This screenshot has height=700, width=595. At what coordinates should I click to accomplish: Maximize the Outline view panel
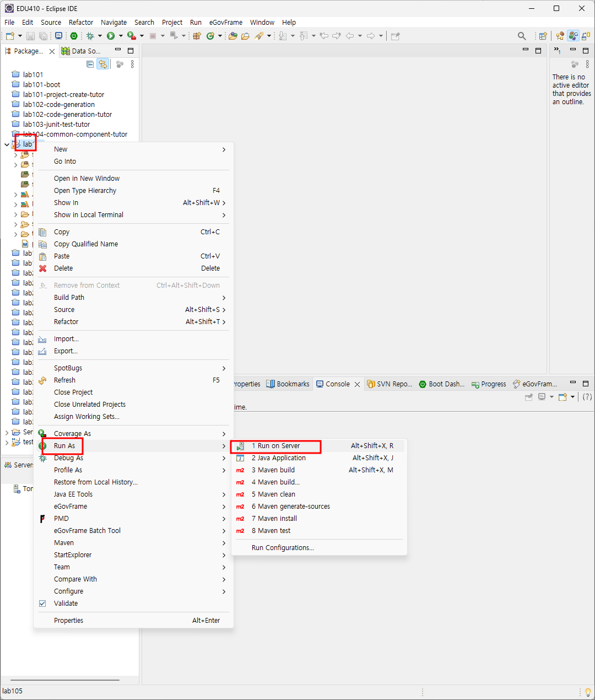coord(586,50)
